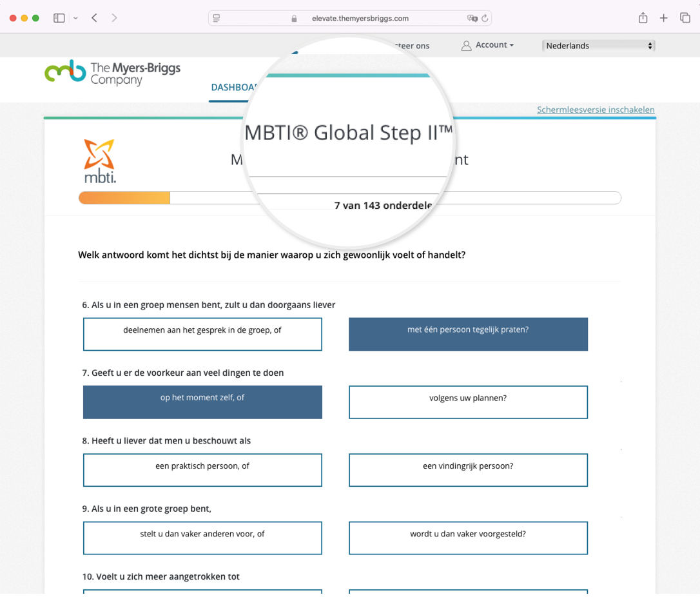This screenshot has height=597, width=700.
Task: Click the Schermleesversie inschakelen link
Action: 596,110
